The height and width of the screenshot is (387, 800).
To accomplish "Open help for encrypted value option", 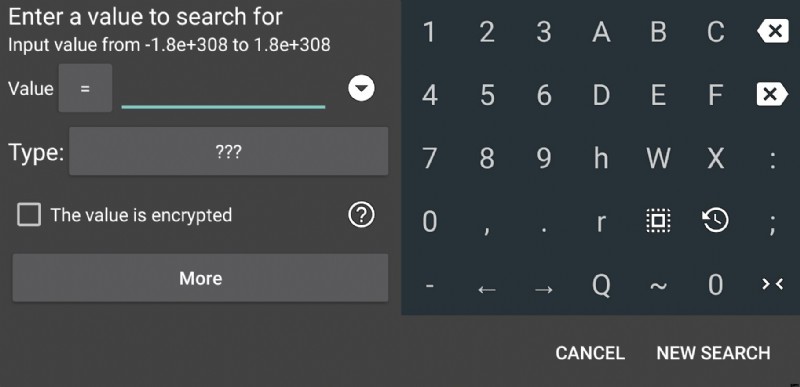I will 361,215.
